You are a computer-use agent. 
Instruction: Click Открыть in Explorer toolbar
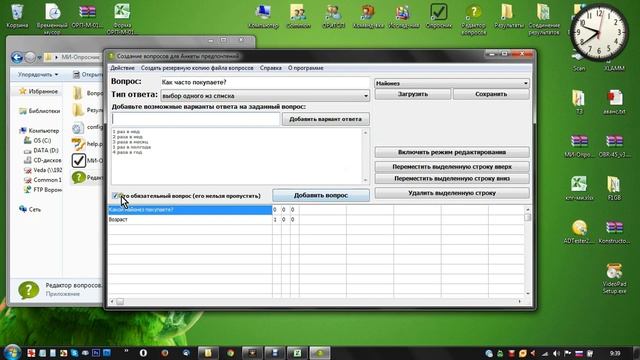(x=88, y=75)
